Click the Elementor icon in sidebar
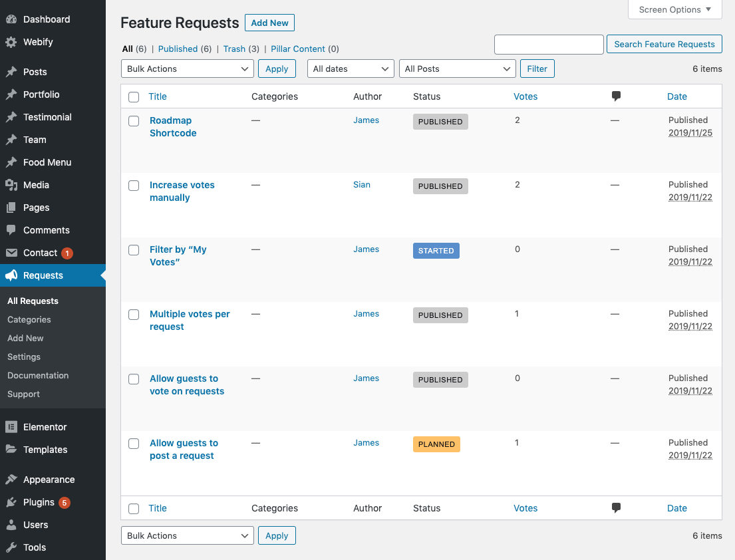 coord(11,427)
